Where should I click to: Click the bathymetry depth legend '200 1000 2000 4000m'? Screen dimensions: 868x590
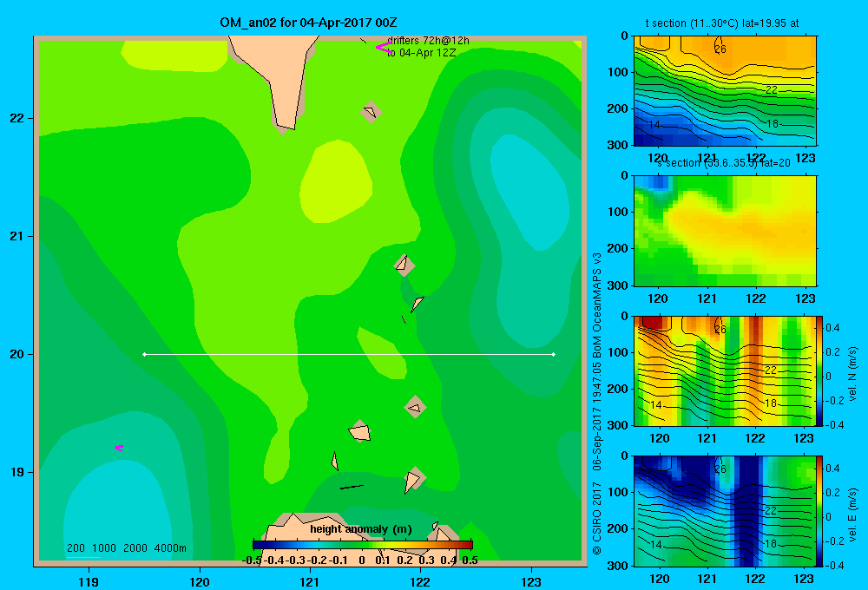126,548
